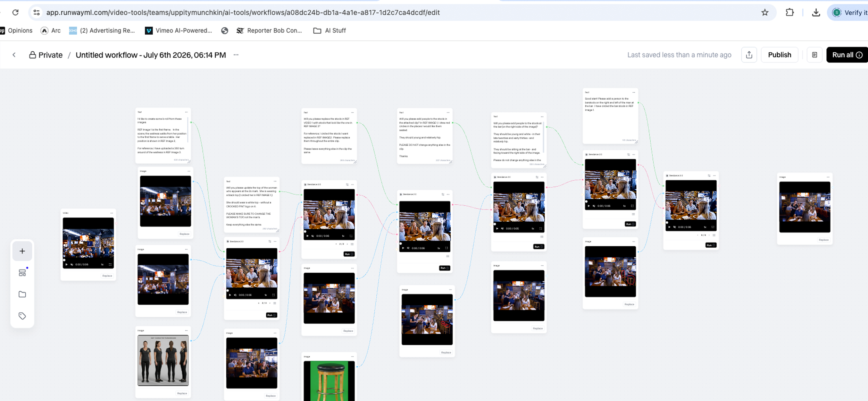Open the panel icon left of Run all

815,55
